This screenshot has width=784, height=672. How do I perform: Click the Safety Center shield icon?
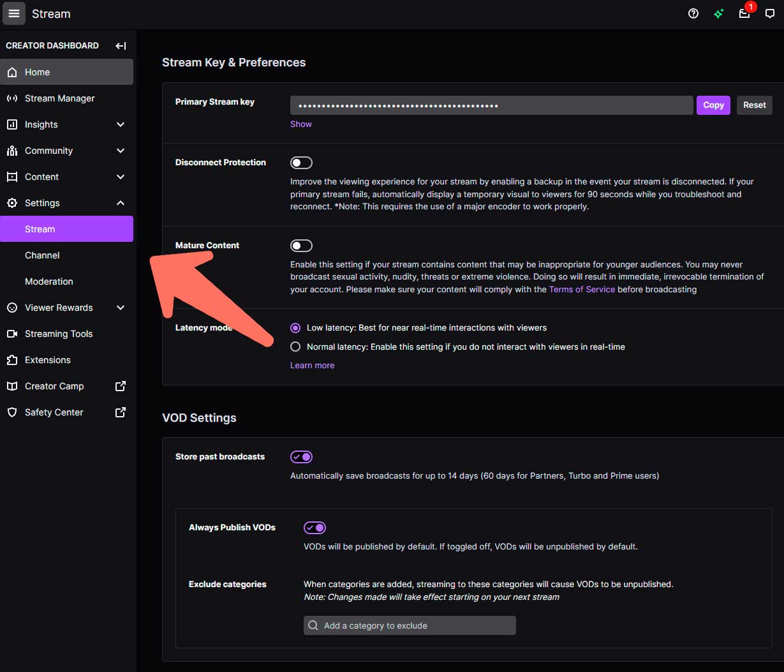12,412
